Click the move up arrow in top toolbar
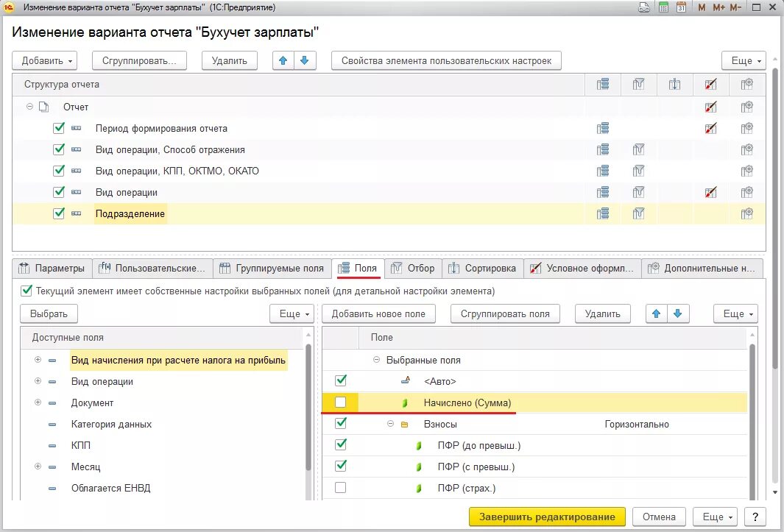 coord(283,60)
